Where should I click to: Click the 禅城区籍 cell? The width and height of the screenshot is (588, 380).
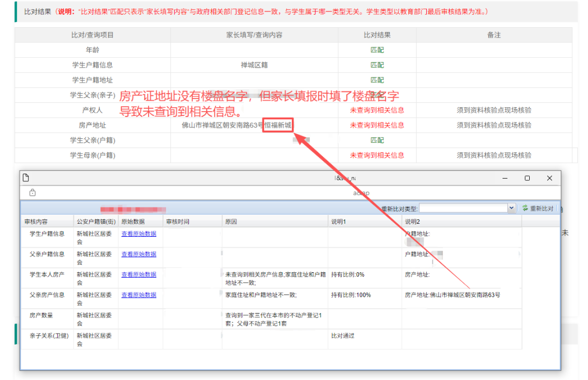click(254, 65)
